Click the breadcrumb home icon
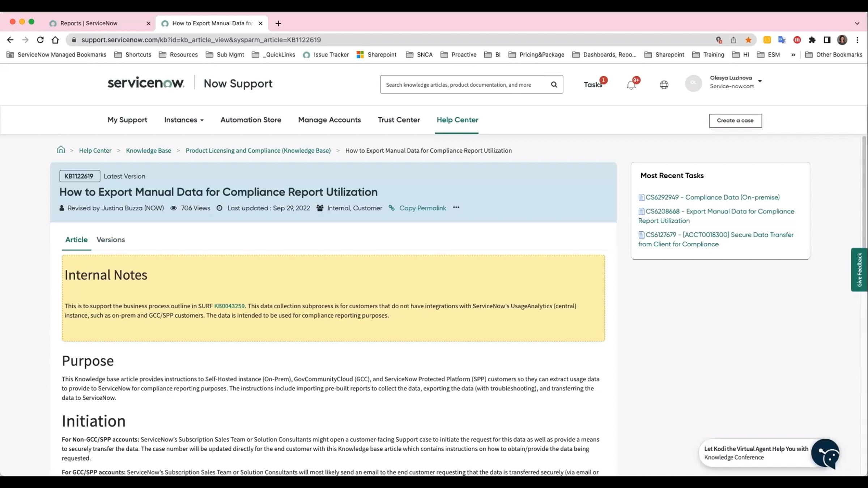 pos(61,150)
